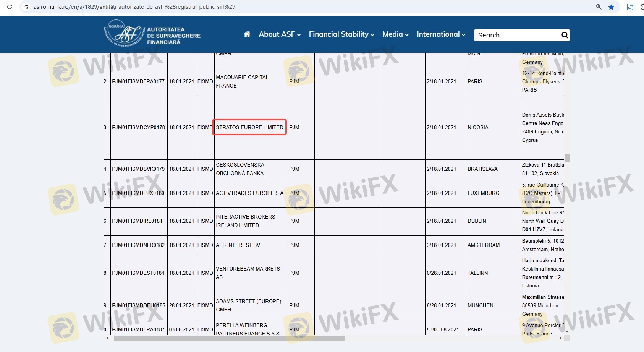Open the Financial Stability dropdown

[x=341, y=34]
